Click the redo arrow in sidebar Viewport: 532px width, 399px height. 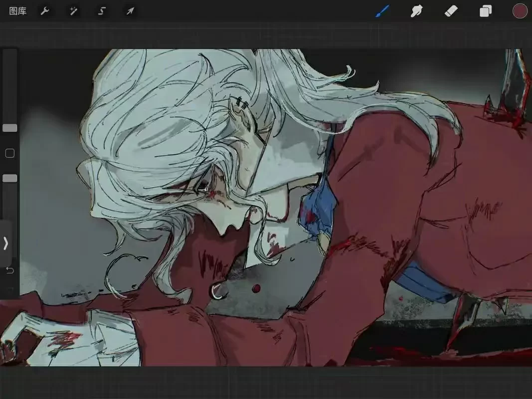point(10,289)
